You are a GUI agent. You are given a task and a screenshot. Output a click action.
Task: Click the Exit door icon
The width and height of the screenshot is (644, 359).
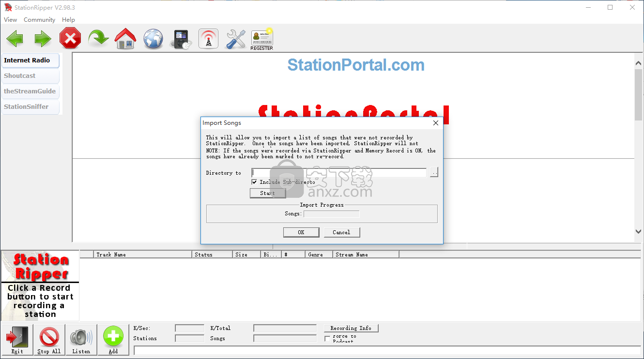point(17,340)
